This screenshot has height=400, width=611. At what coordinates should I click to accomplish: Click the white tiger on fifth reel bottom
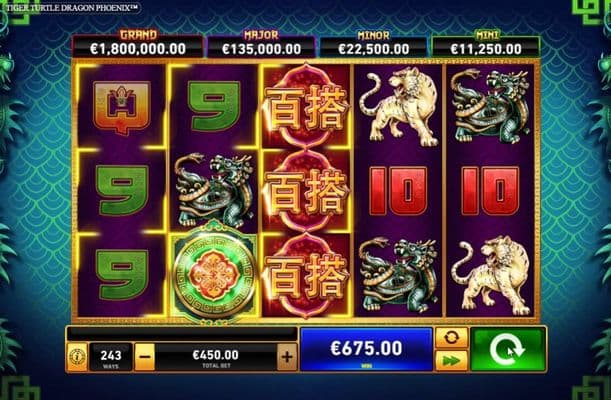(492, 275)
